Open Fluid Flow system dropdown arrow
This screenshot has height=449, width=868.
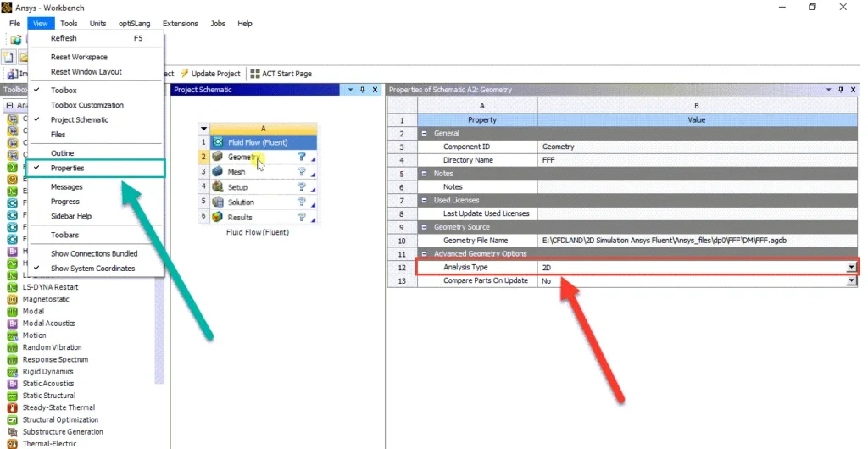(x=203, y=128)
